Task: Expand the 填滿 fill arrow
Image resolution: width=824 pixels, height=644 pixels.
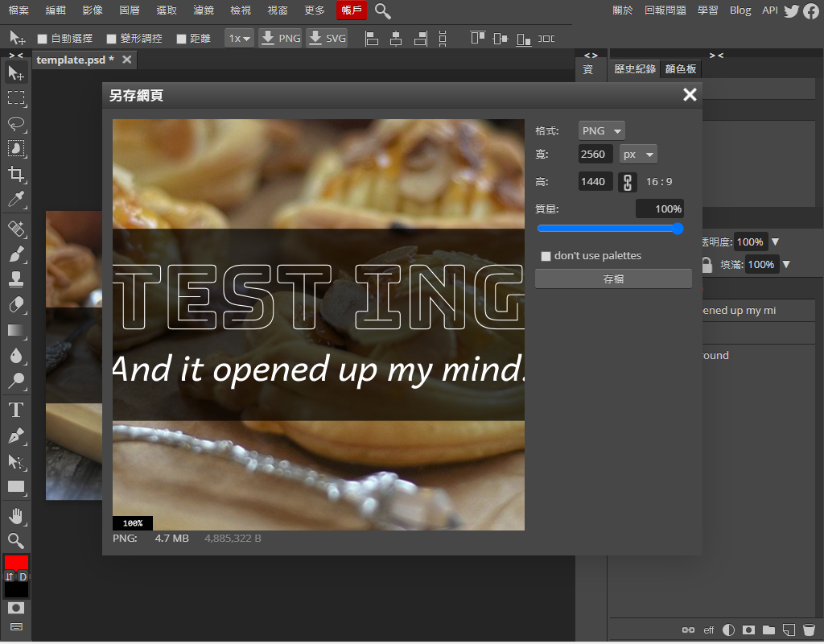Action: [x=786, y=264]
